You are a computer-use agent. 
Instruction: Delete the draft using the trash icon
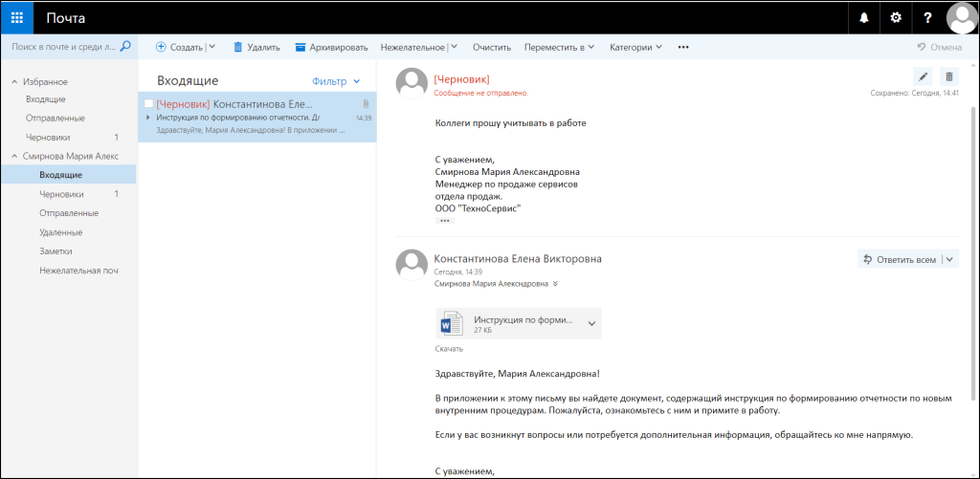pyautogui.click(x=948, y=76)
